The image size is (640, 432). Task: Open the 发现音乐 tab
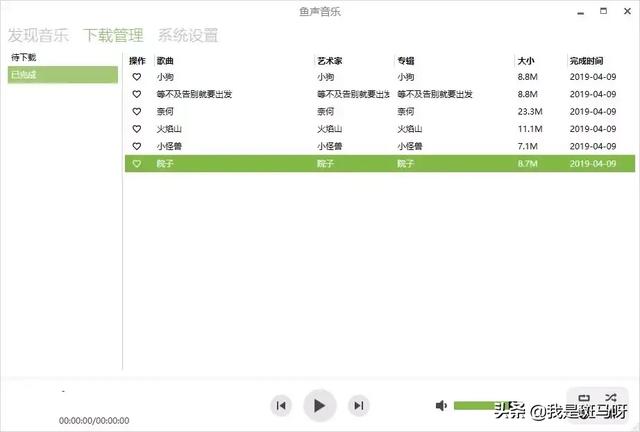click(39, 36)
